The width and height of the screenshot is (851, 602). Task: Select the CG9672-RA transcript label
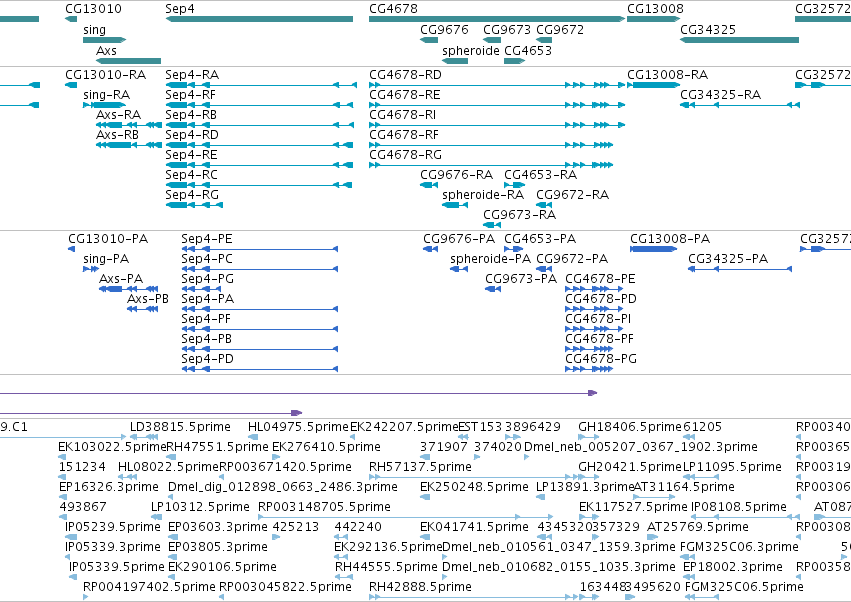pos(573,194)
